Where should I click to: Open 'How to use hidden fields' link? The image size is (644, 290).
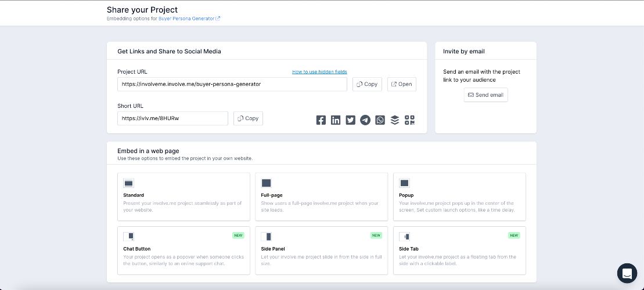[319, 72]
